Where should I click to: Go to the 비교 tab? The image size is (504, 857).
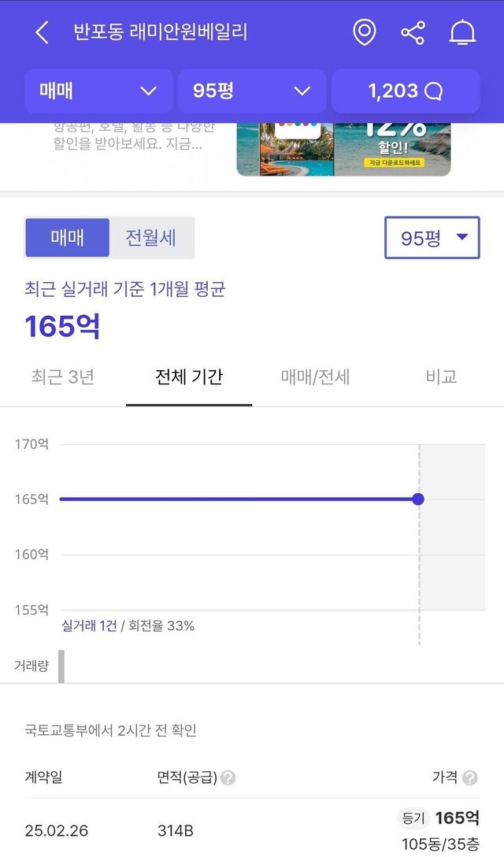(x=441, y=377)
